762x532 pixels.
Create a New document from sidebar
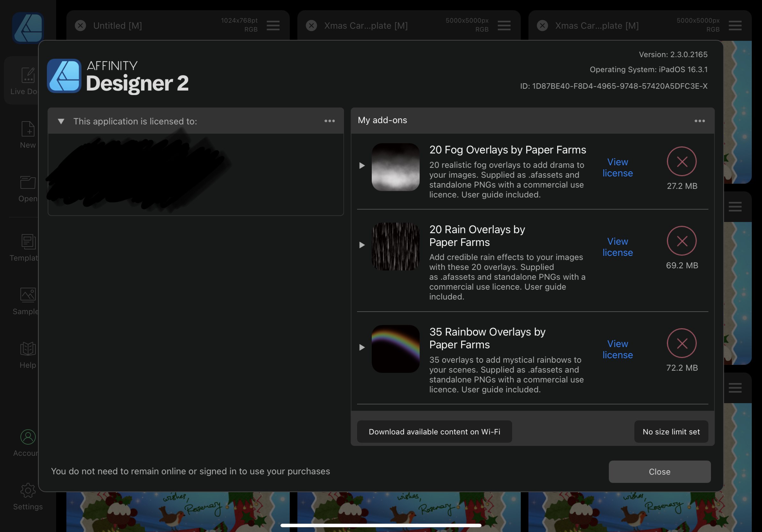tap(28, 135)
